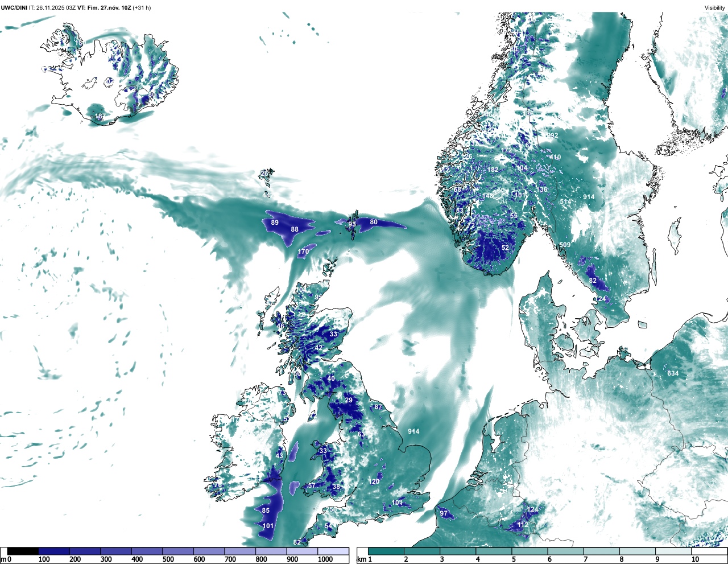Click the '88' visibility value in the fog patch
Screen dimensions: 728x564
pos(295,229)
